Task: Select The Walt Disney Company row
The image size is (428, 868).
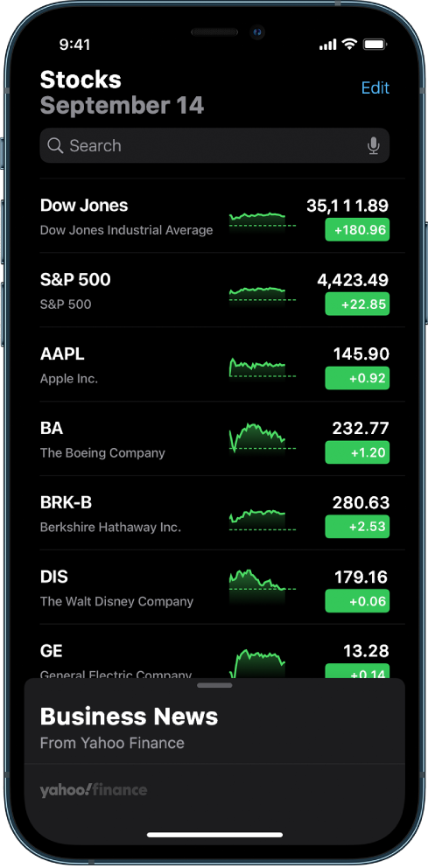Action: point(214,587)
